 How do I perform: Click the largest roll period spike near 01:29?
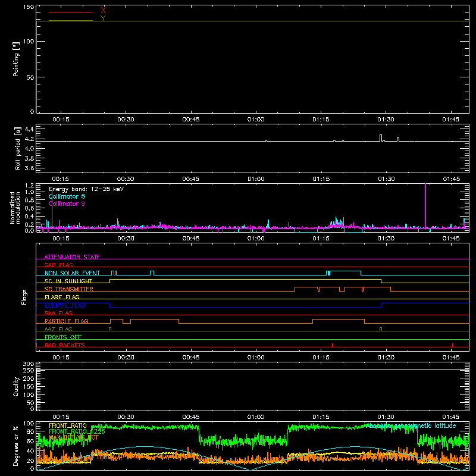click(x=381, y=138)
